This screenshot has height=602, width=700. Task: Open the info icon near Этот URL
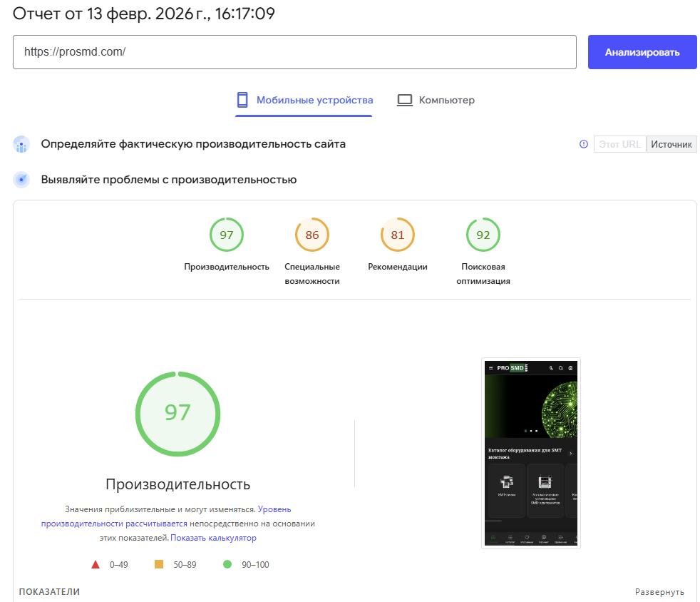583,143
